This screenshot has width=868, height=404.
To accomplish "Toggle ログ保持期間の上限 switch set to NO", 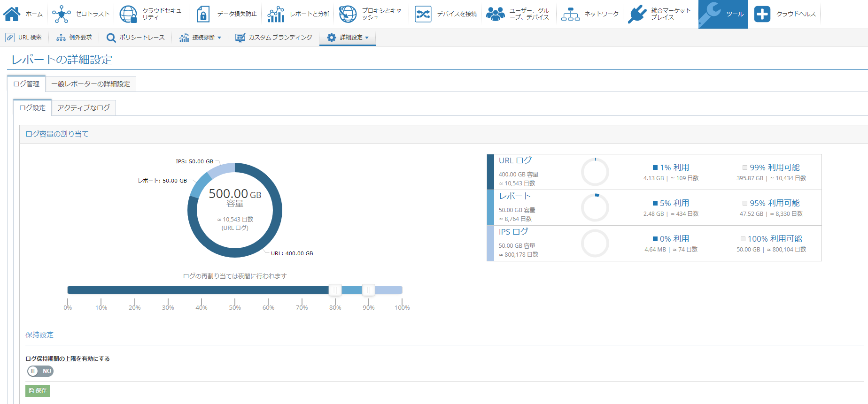I will pyautogui.click(x=40, y=371).
